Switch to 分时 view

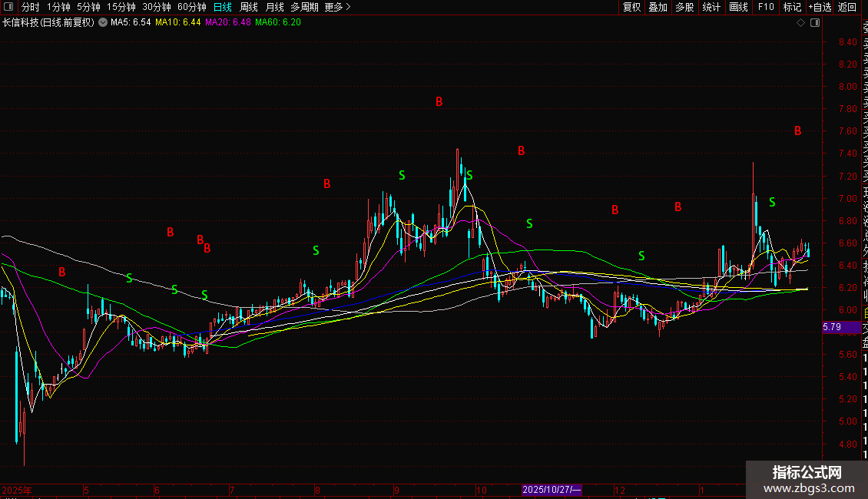point(30,7)
